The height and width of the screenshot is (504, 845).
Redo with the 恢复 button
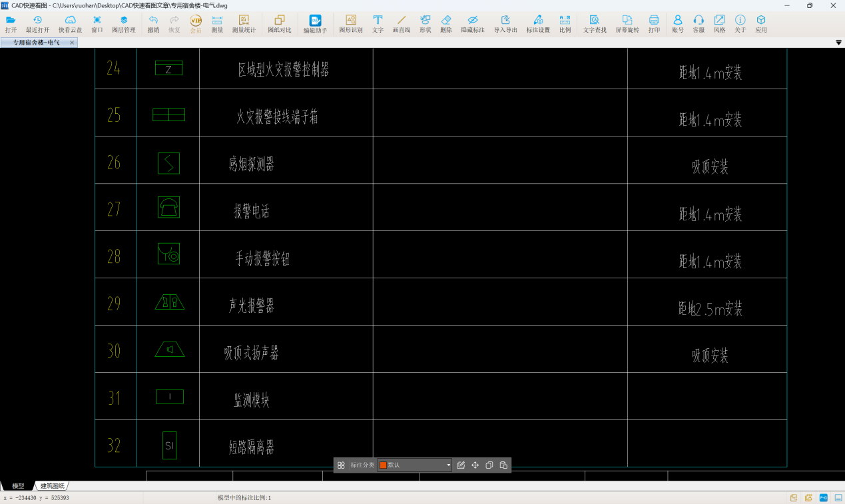click(174, 24)
